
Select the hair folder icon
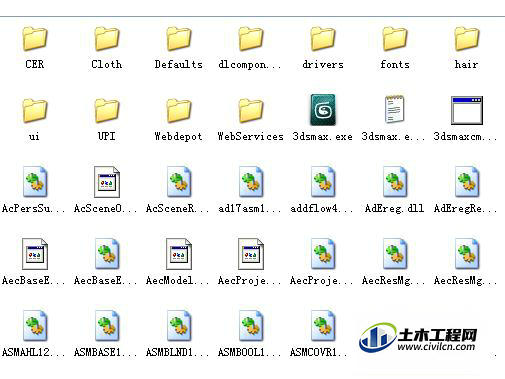[467, 39]
